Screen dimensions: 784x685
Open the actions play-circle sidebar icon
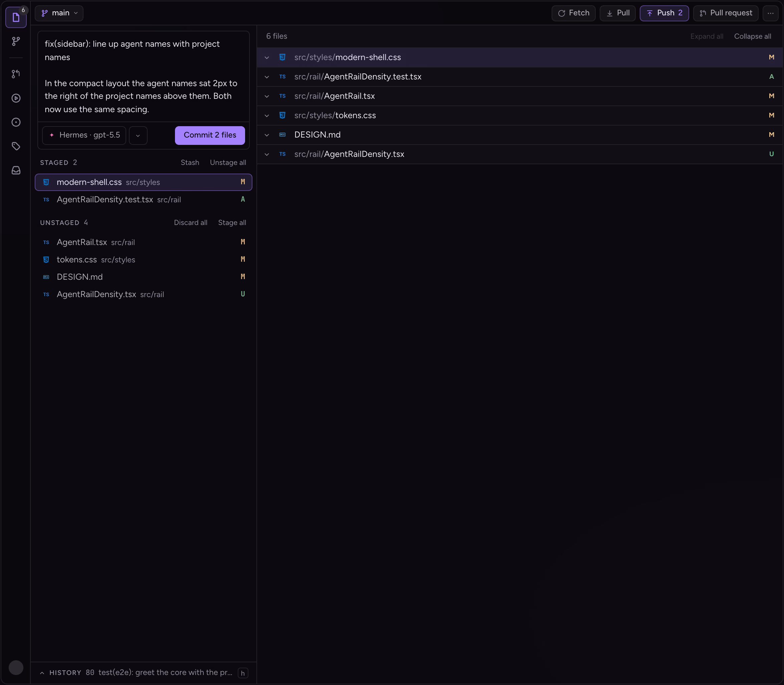pyautogui.click(x=16, y=98)
